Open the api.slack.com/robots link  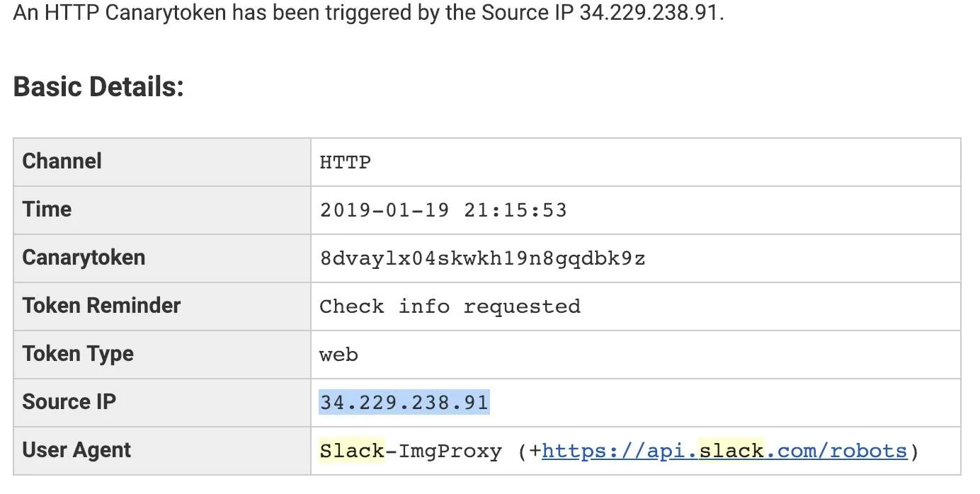724,451
